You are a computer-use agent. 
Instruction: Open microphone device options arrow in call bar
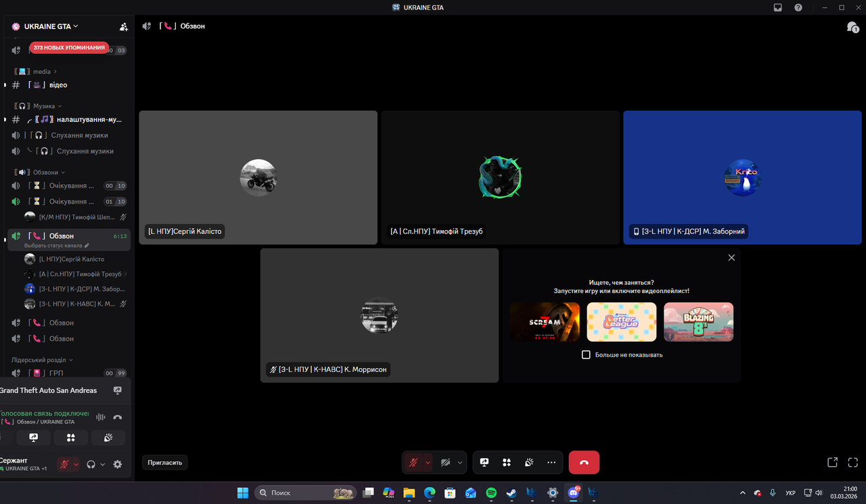428,463
